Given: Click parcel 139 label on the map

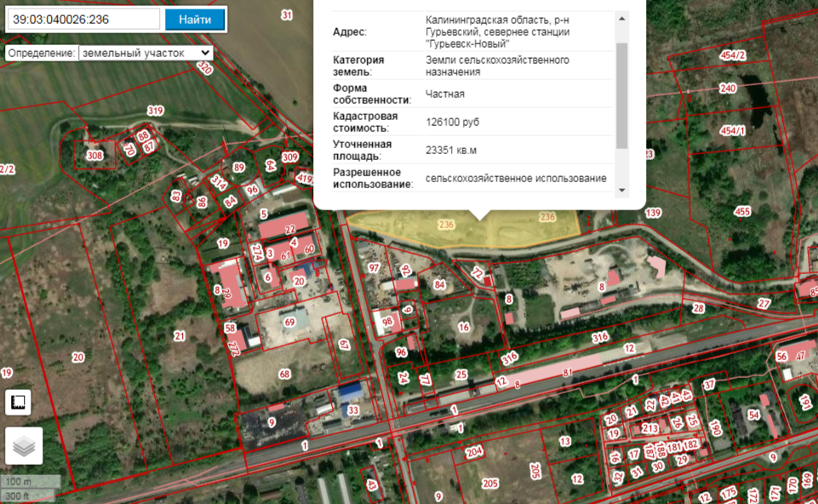Looking at the screenshot, I should tap(653, 213).
